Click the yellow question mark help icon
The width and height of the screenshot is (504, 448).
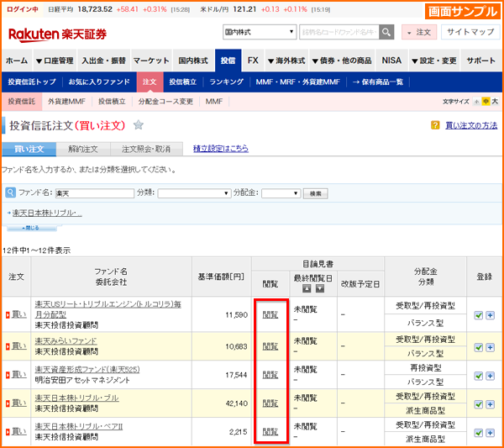[435, 125]
